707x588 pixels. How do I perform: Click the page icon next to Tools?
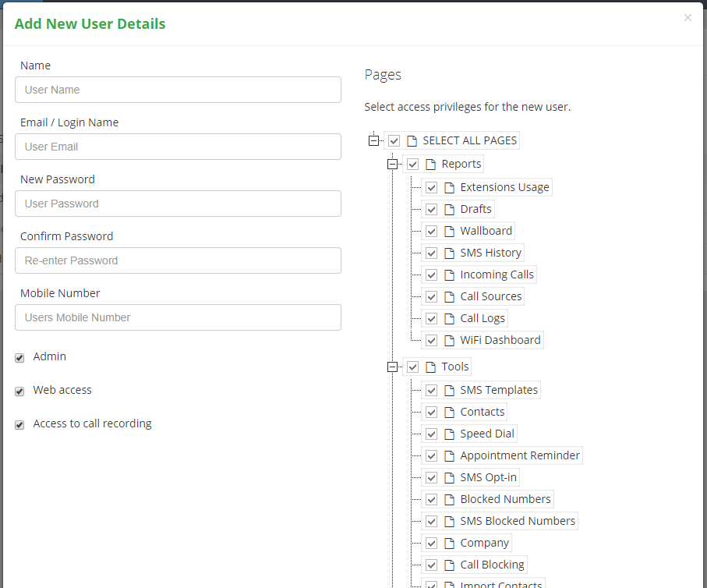pyautogui.click(x=430, y=367)
